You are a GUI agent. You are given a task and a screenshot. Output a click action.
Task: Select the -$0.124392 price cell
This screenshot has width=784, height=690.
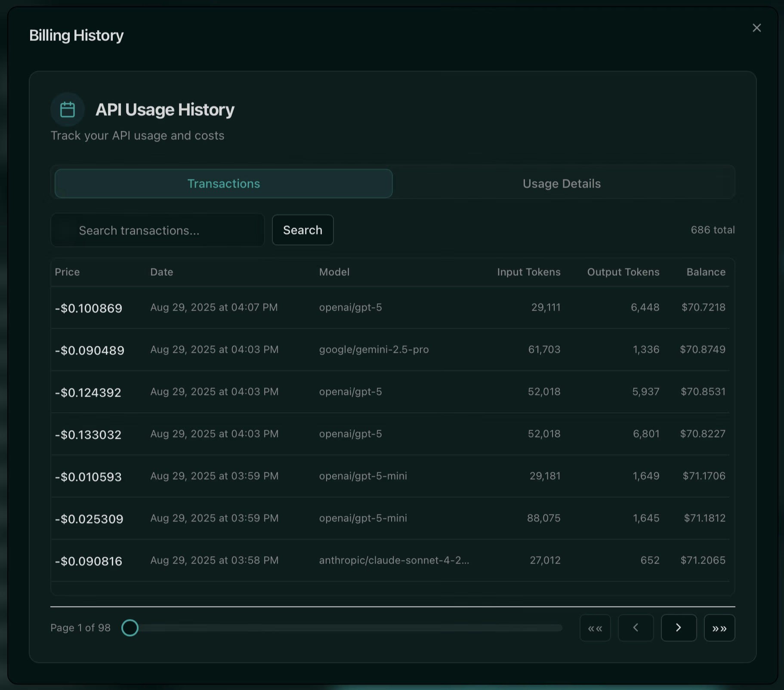(x=88, y=392)
